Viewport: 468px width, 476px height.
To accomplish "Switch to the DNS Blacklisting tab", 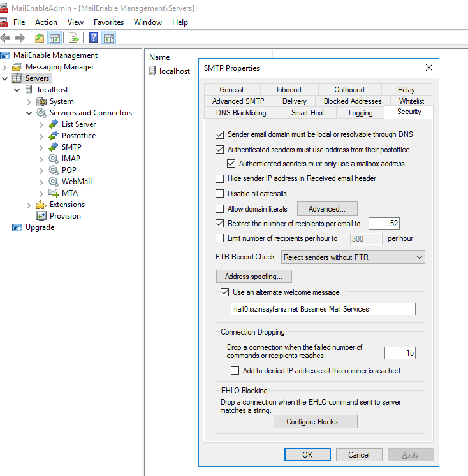I will [x=241, y=113].
